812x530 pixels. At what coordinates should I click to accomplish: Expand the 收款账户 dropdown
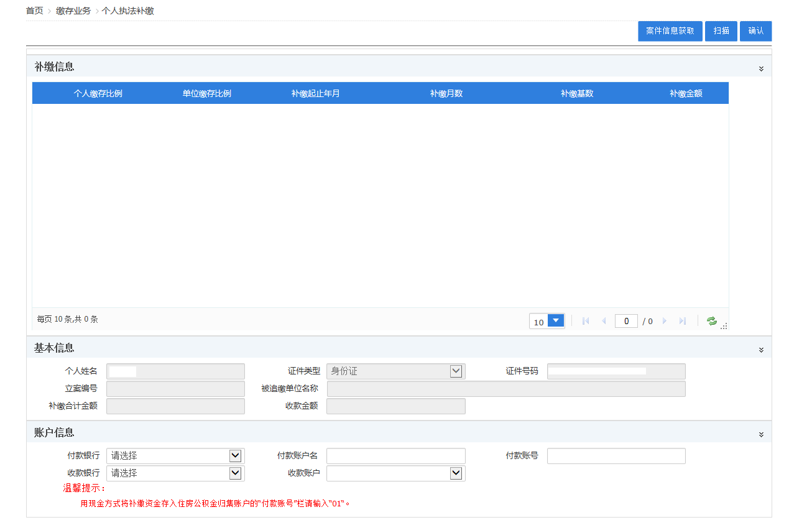pos(456,473)
